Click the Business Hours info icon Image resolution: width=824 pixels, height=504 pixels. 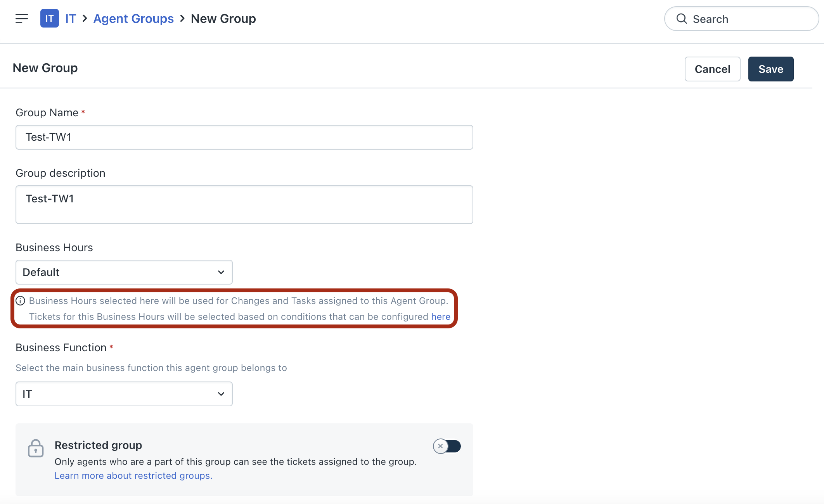pyautogui.click(x=21, y=301)
